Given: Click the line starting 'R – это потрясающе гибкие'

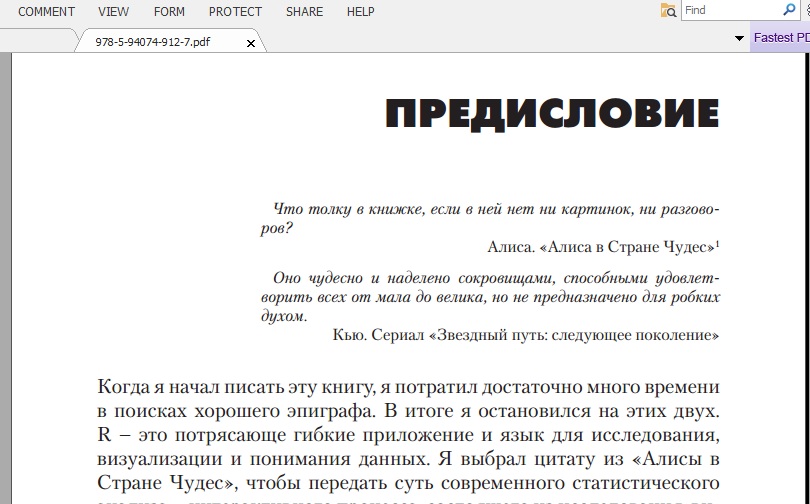Looking at the screenshot, I should [408, 435].
